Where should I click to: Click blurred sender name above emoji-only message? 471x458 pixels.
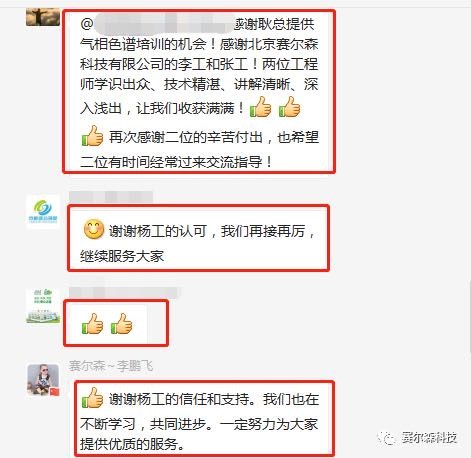pos(125,292)
